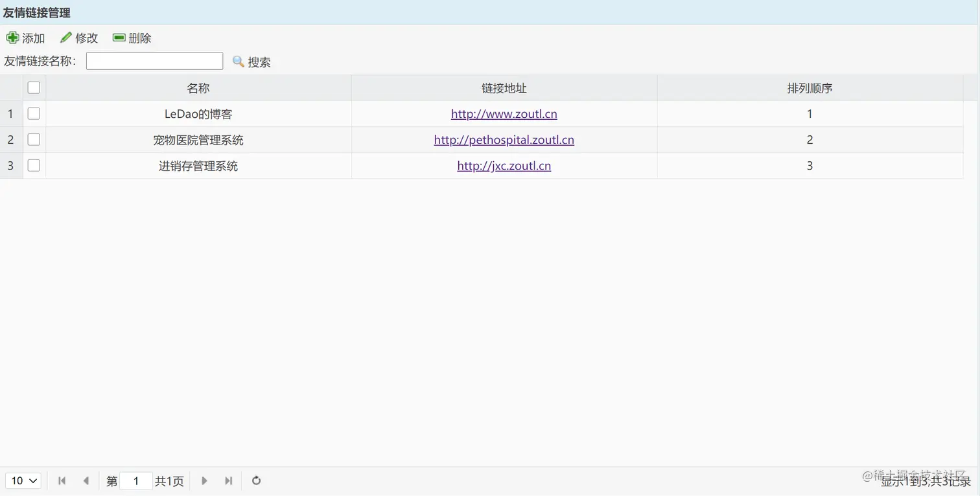Click the 友情链接管理 panel title
980x496 pixels.
(x=37, y=12)
